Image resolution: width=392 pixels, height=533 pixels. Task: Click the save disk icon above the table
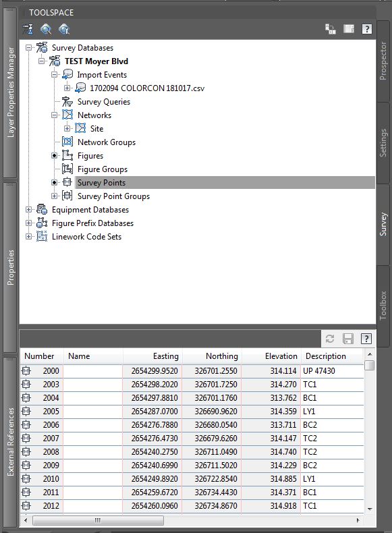click(x=348, y=339)
